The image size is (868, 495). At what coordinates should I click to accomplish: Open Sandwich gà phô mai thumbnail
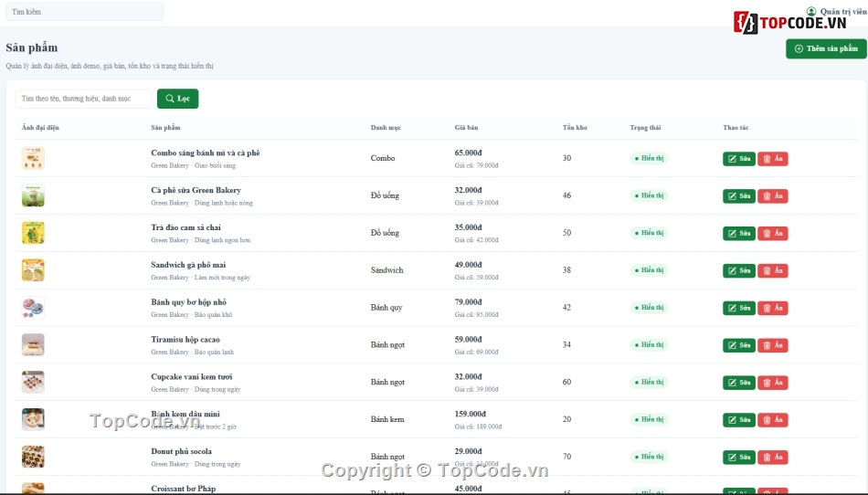pyautogui.click(x=33, y=270)
